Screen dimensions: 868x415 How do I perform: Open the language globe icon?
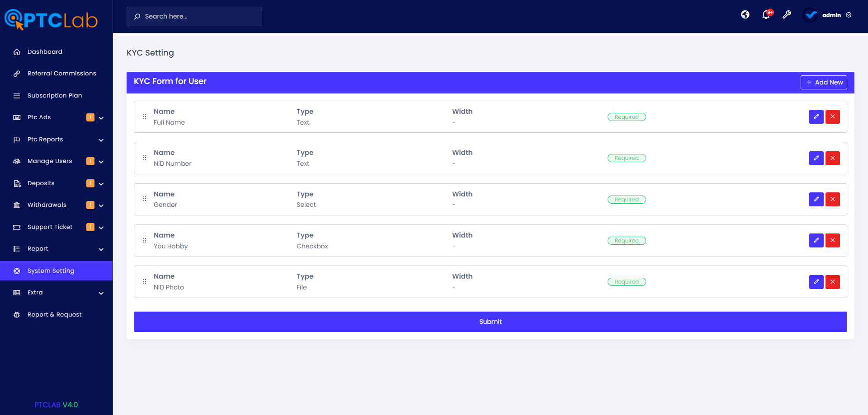(745, 14)
